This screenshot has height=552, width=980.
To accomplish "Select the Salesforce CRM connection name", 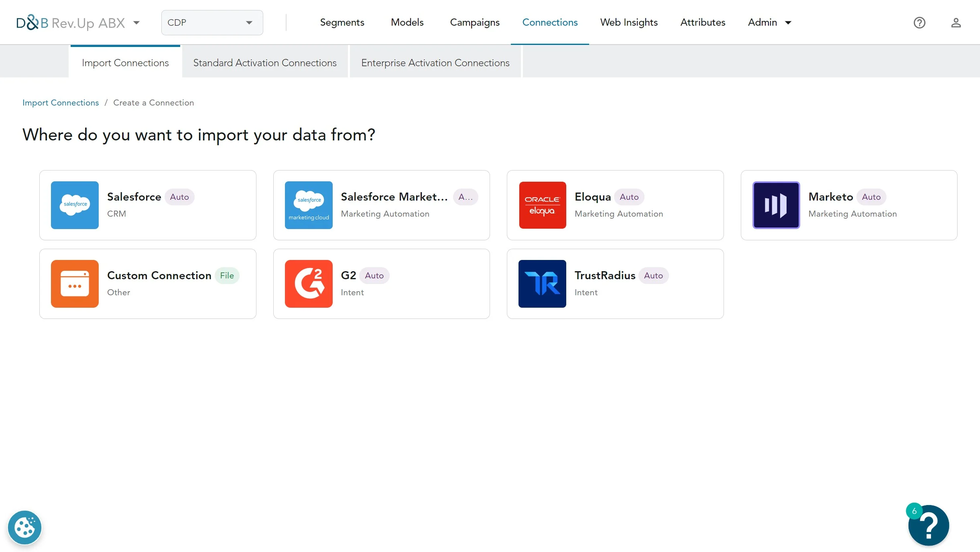I will click(134, 197).
